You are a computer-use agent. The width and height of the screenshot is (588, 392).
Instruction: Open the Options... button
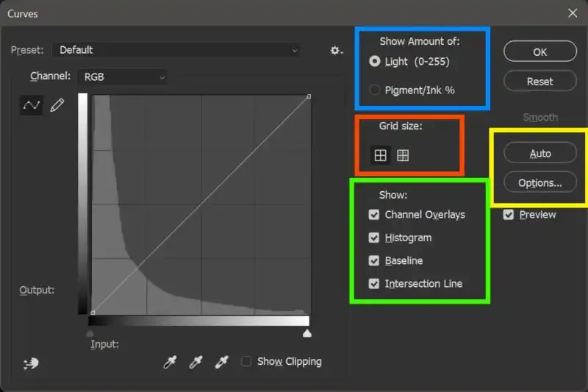[540, 182]
